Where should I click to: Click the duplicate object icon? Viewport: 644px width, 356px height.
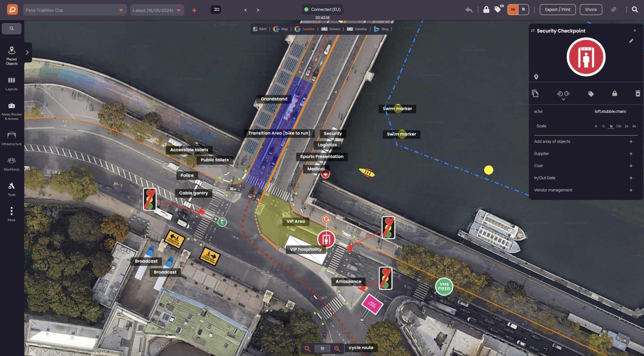535,94
